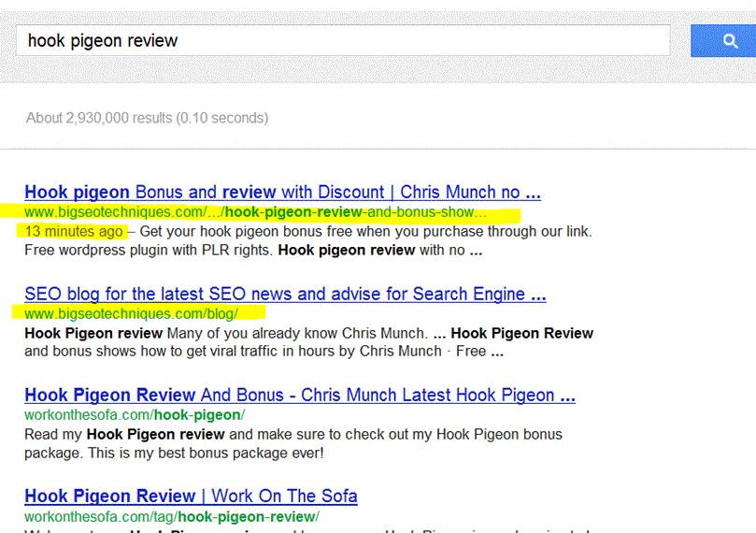Click snippet 'Many of you already know Chris Munch'
This screenshot has height=533, width=756.
(297, 333)
